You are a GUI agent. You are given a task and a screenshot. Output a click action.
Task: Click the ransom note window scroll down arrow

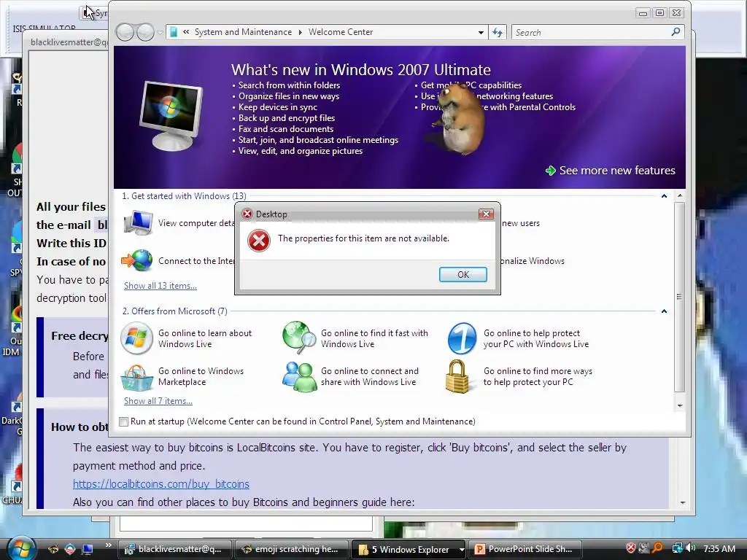click(x=682, y=503)
